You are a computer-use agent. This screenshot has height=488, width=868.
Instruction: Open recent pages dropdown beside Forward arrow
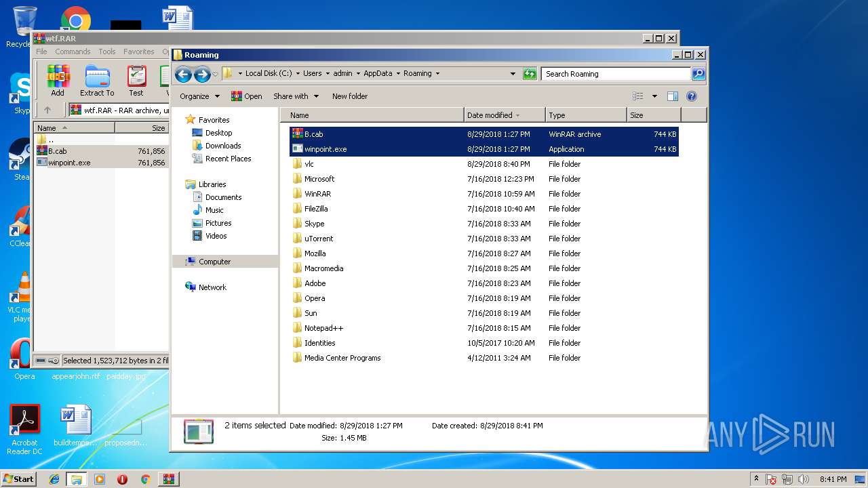215,74
